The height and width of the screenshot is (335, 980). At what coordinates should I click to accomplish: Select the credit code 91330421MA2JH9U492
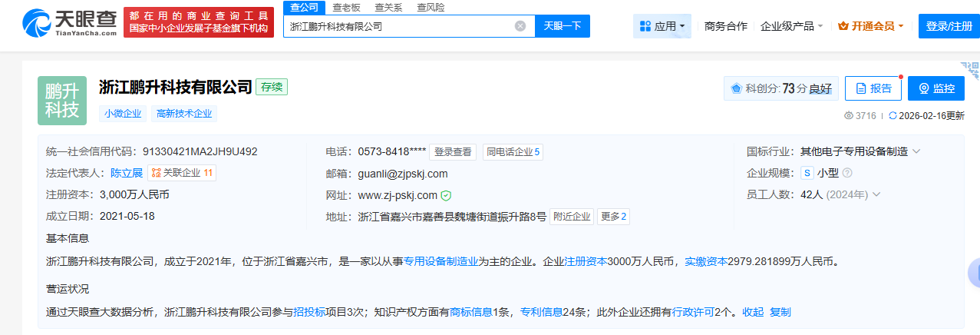(200, 152)
